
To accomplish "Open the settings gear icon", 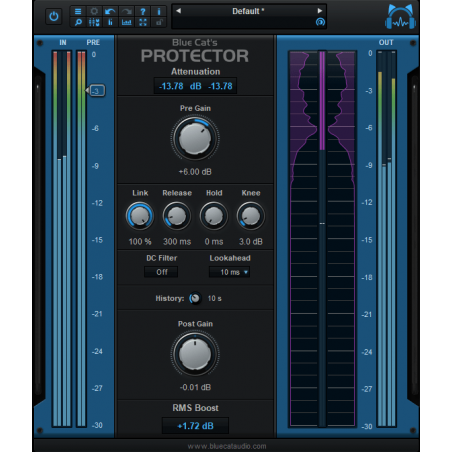I will point(94,11).
